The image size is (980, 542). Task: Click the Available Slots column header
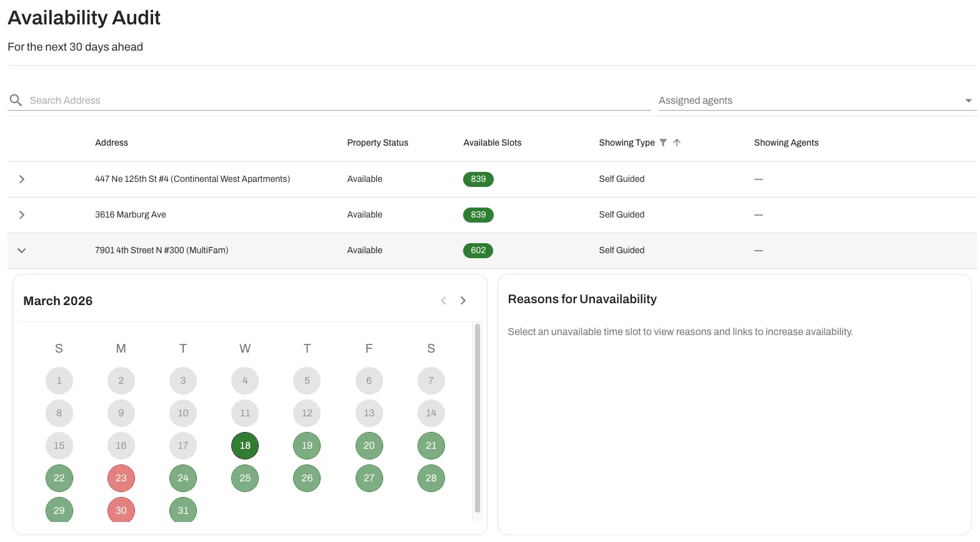tap(492, 143)
